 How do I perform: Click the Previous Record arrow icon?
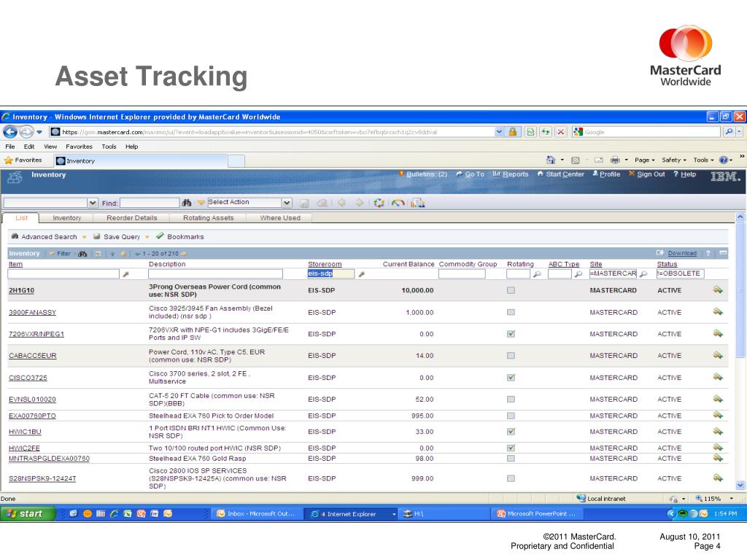341,203
